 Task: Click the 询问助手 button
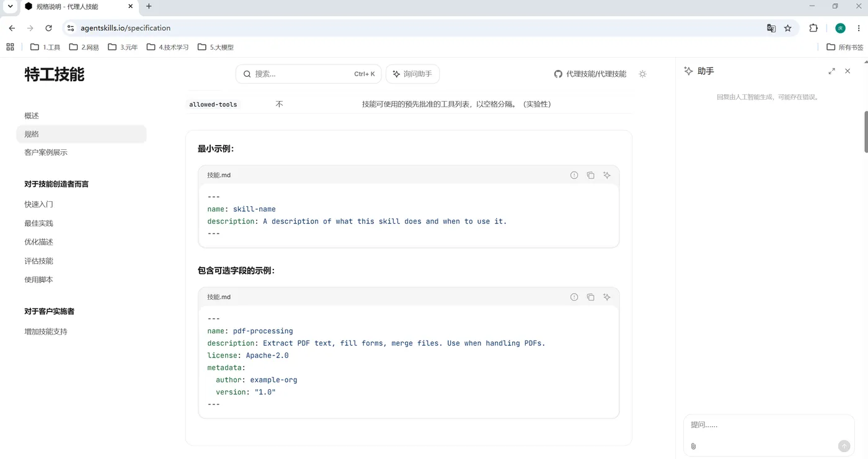413,74
